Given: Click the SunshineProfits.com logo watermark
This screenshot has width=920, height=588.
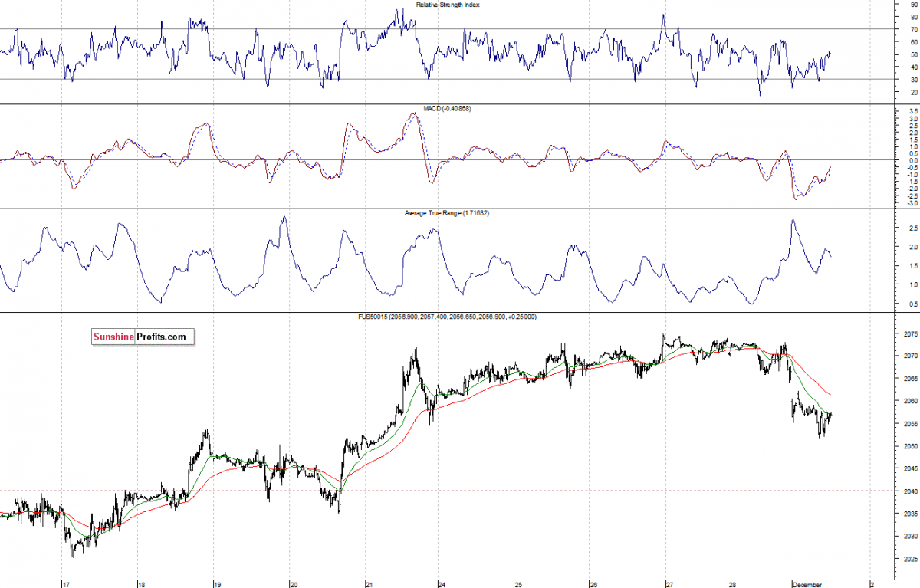Looking at the screenshot, I should 143,337.
